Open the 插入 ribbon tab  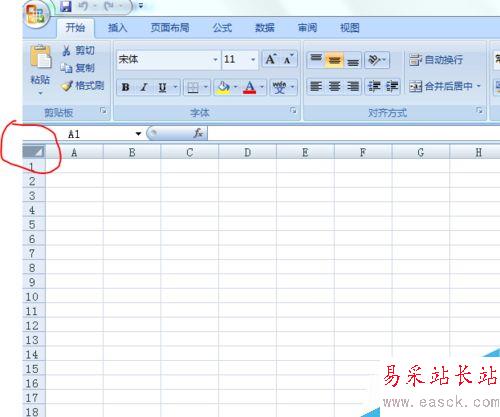coord(117,28)
